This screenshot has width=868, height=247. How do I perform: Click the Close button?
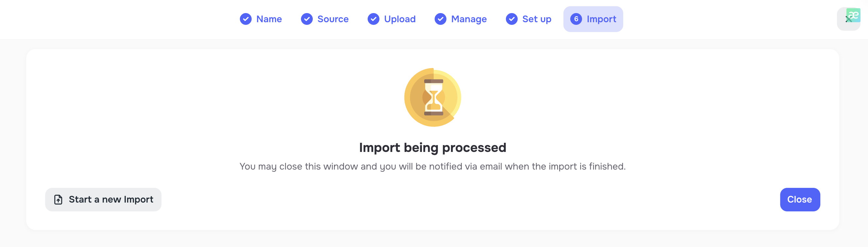pyautogui.click(x=800, y=200)
